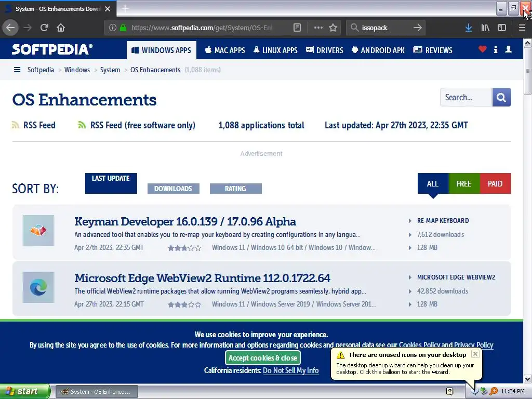532x399 pixels.
Task: Open the Drivers section
Action: click(x=325, y=50)
